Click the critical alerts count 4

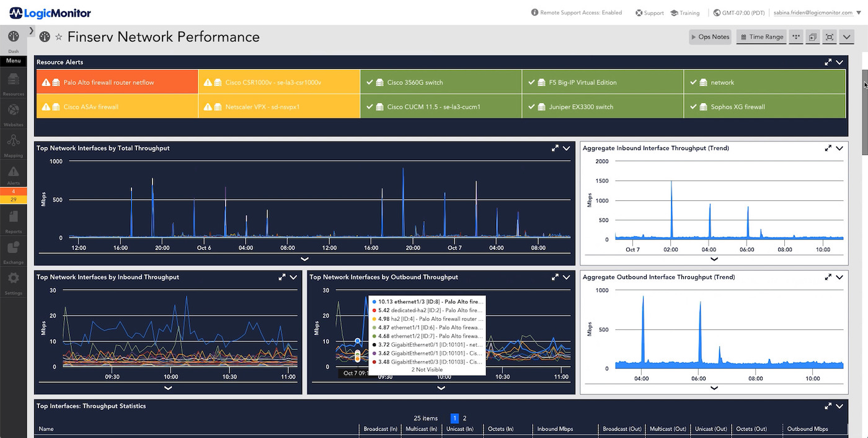pos(13,192)
